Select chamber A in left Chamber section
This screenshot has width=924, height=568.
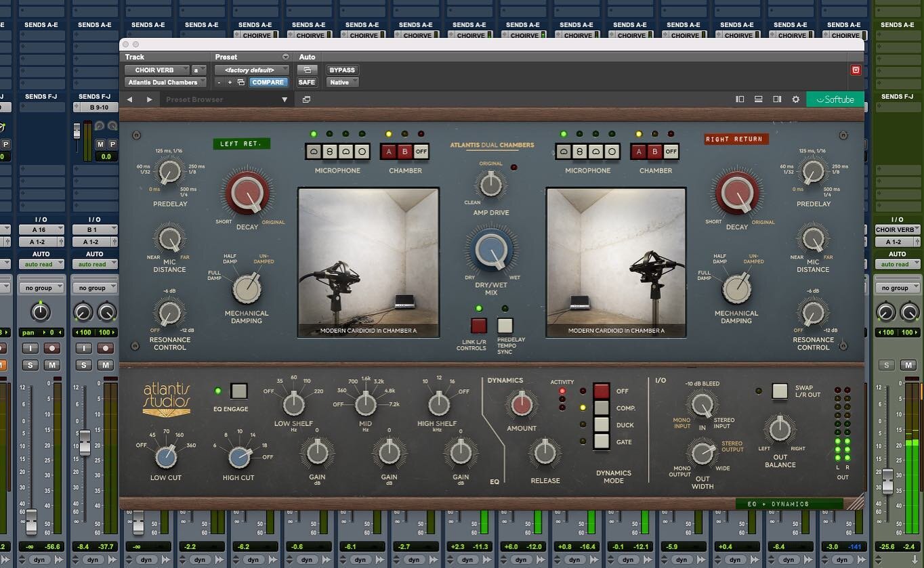click(389, 152)
